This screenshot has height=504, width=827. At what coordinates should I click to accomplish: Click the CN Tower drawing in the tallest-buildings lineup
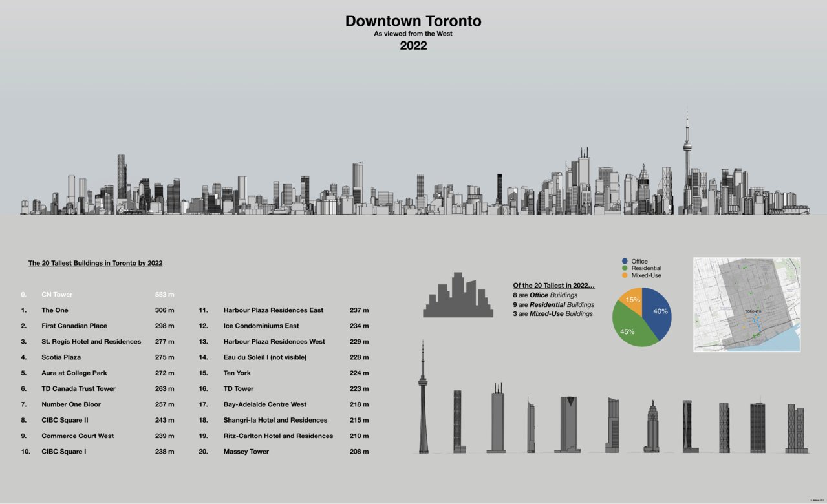click(x=423, y=397)
